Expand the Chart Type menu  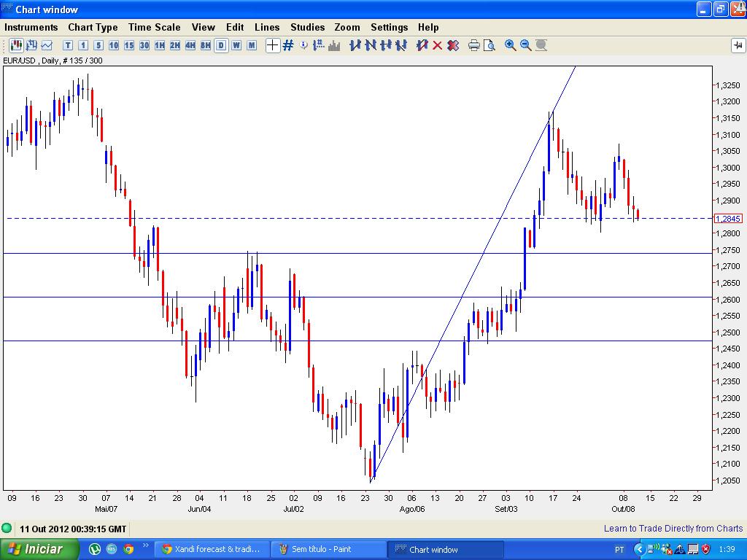click(x=93, y=27)
